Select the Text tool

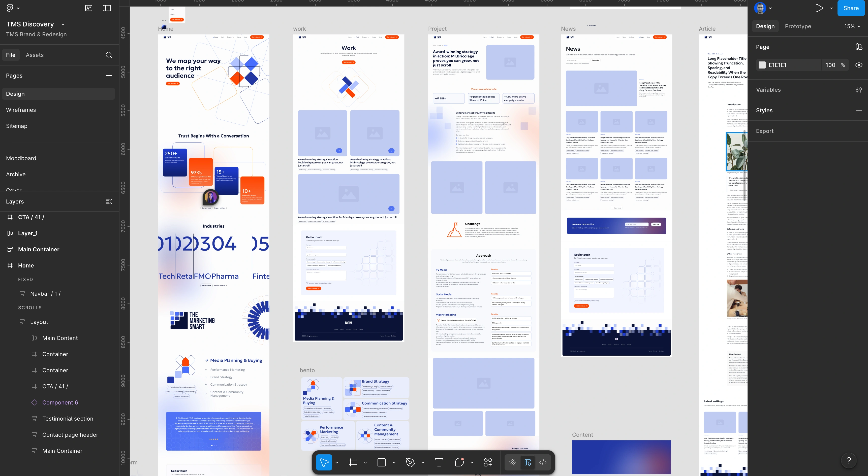click(x=439, y=462)
